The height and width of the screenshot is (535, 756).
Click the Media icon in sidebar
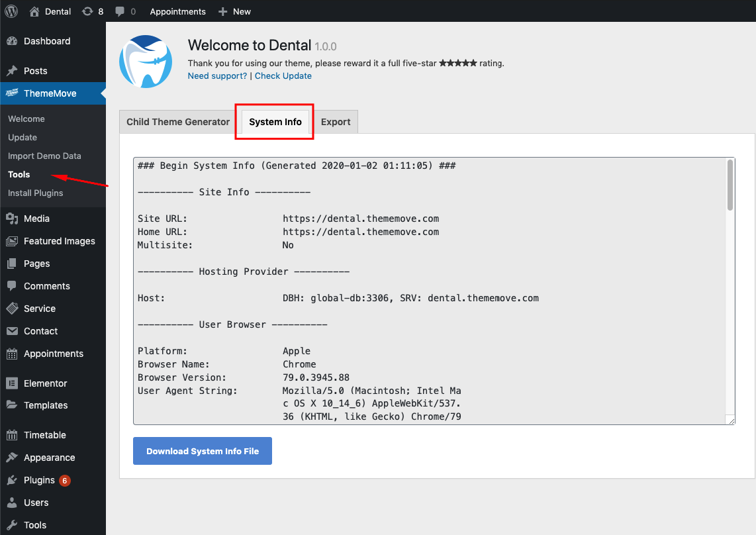coord(12,219)
